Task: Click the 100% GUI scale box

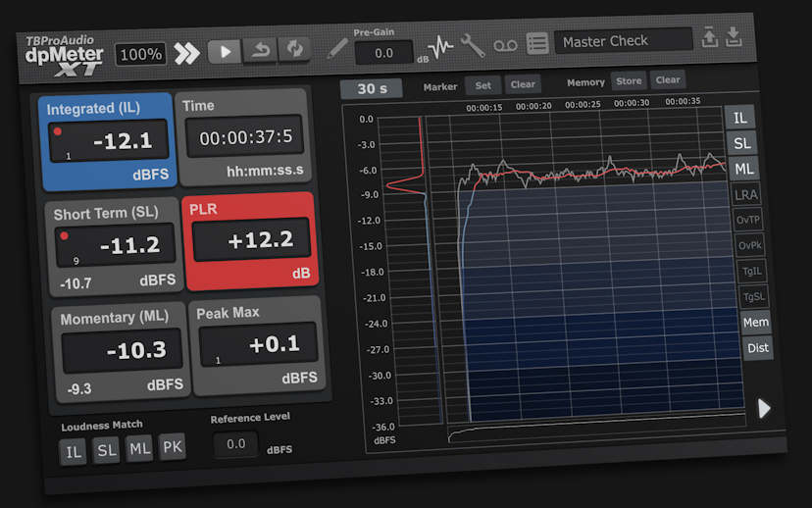Action: [141, 54]
